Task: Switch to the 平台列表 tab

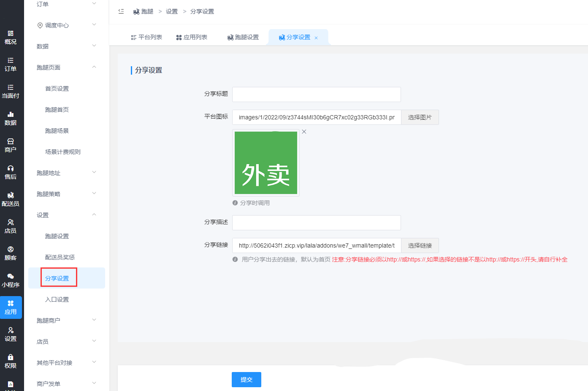Action: pyautogui.click(x=146, y=37)
